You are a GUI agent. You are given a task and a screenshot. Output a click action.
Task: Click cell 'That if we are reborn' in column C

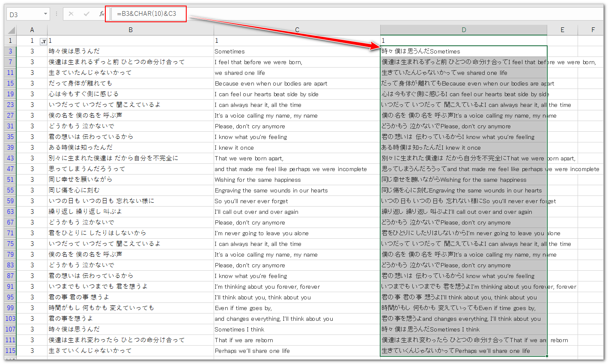297,340
